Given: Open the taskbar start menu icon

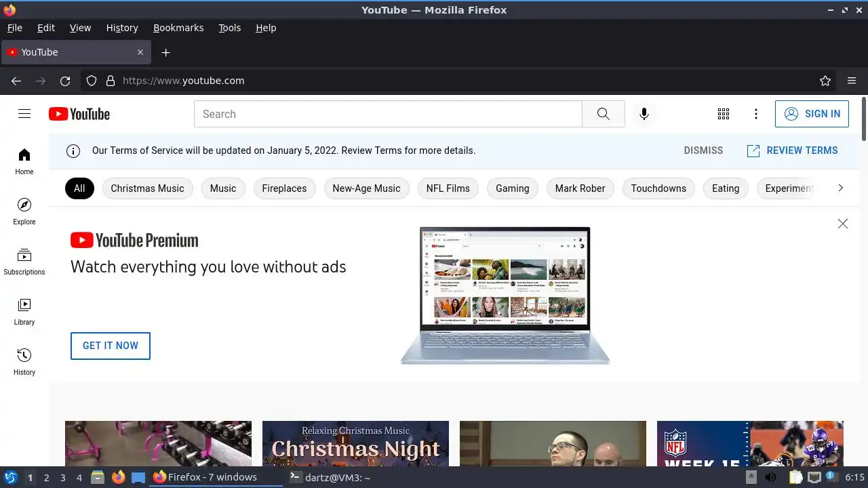Looking at the screenshot, I should pos(11,477).
